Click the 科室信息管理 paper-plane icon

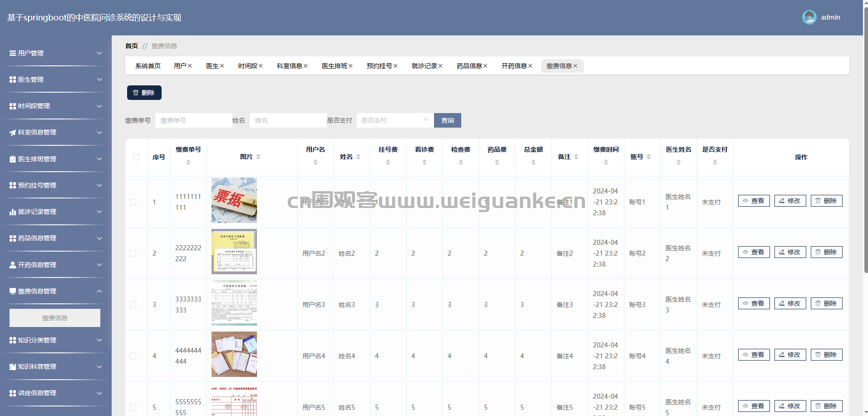[13, 133]
